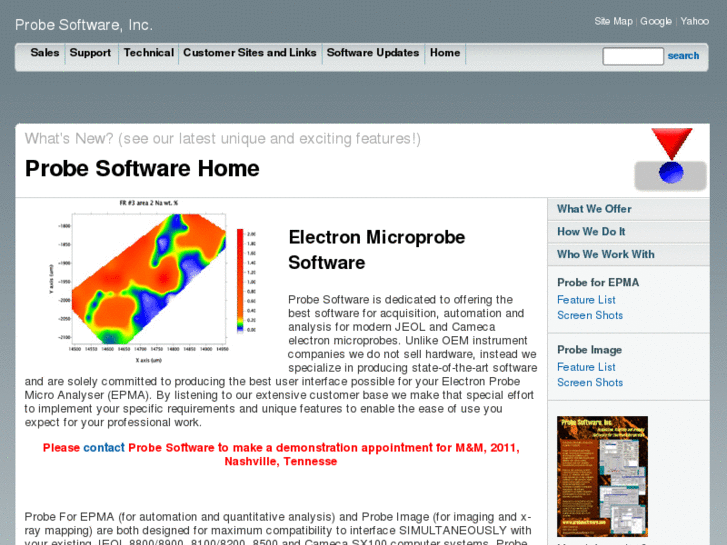
Task: Click the Na wt.% map image
Action: pos(152,282)
